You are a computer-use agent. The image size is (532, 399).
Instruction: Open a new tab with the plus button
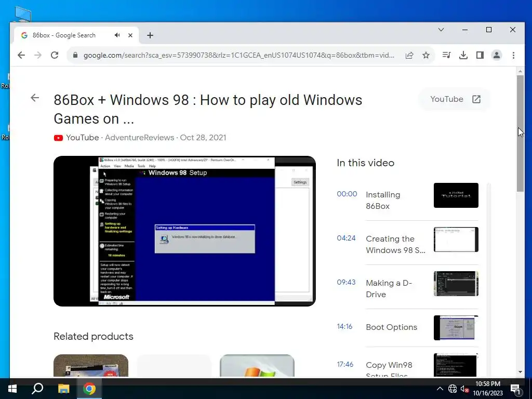click(150, 35)
